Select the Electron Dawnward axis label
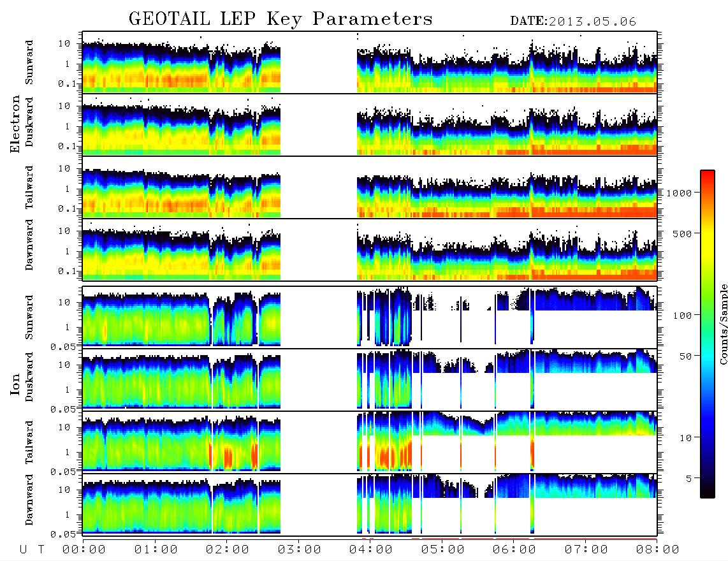Image resolution: width=728 pixels, height=561 pixels. [29, 245]
